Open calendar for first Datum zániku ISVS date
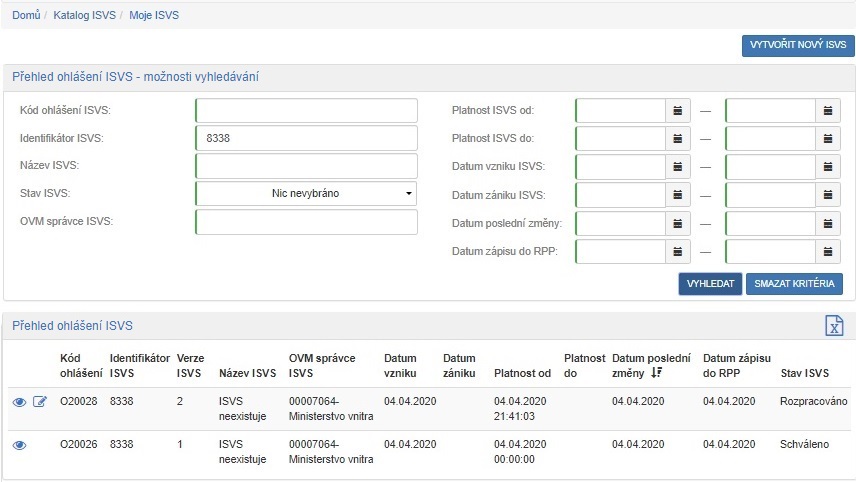This screenshot has width=856, height=482. 678,195
